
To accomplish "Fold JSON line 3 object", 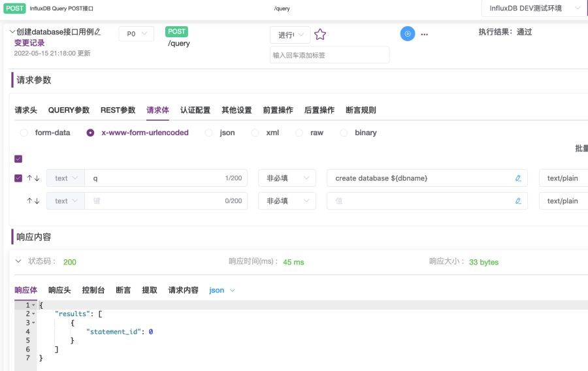I will click(33, 323).
